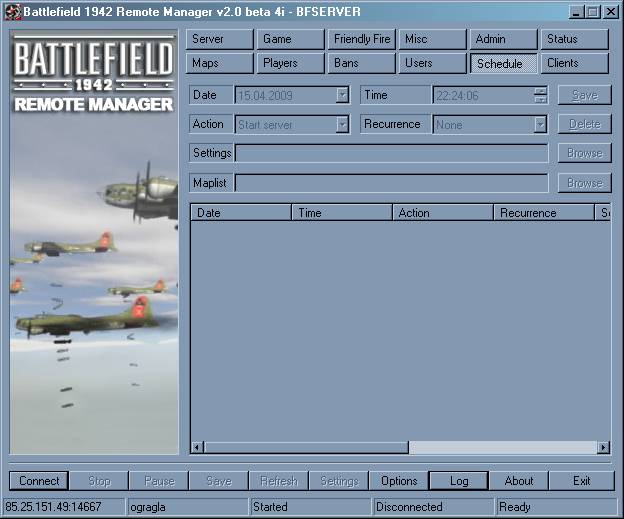Click the horizontal scrollbar thumb

[306, 447]
